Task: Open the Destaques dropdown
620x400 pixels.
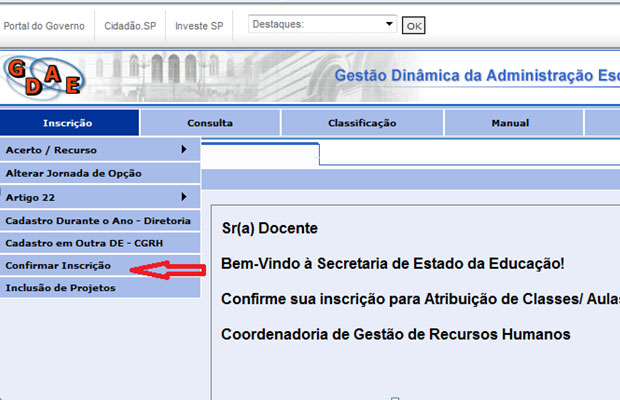Action: (x=322, y=24)
